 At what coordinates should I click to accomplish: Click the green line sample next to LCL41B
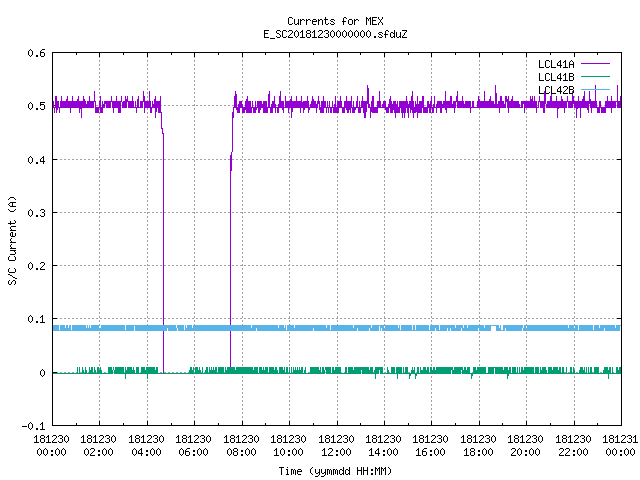[x=595, y=76]
